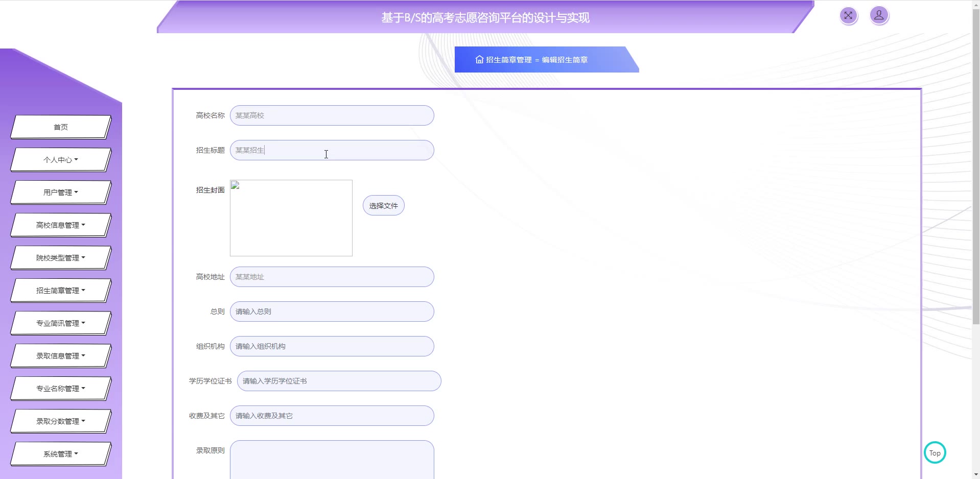
Task: Expand the 招生简章管理 menu
Action: 61,291
